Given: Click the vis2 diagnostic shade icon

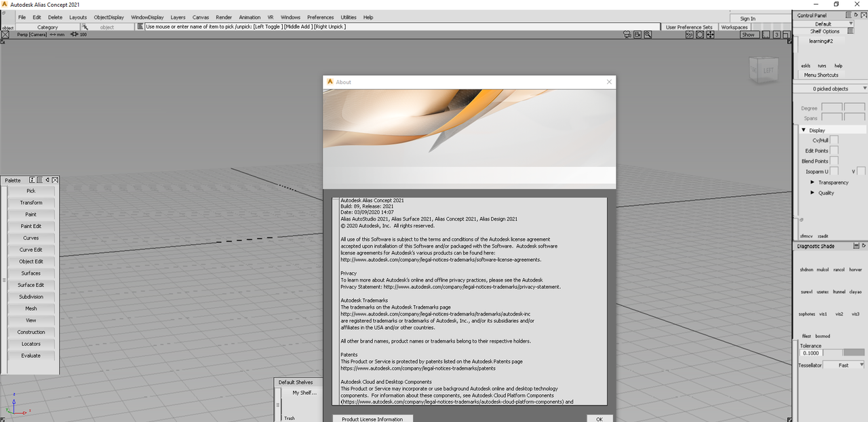Looking at the screenshot, I should pyautogui.click(x=839, y=314).
